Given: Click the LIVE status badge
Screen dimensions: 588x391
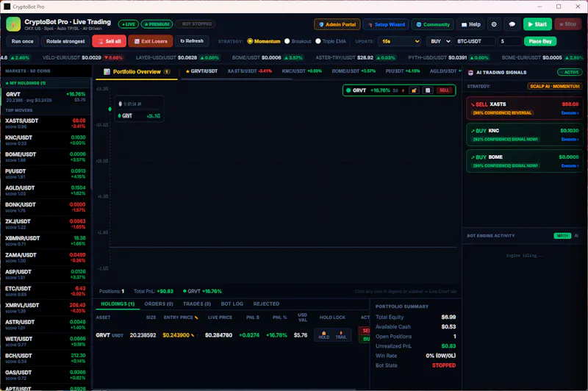Looking at the screenshot, I should pos(128,24).
